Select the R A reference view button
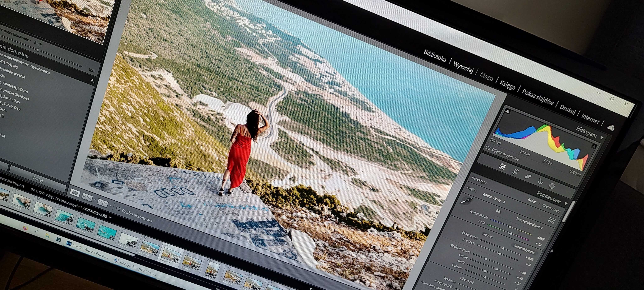Screen dimensions: 644x290 [87, 197]
